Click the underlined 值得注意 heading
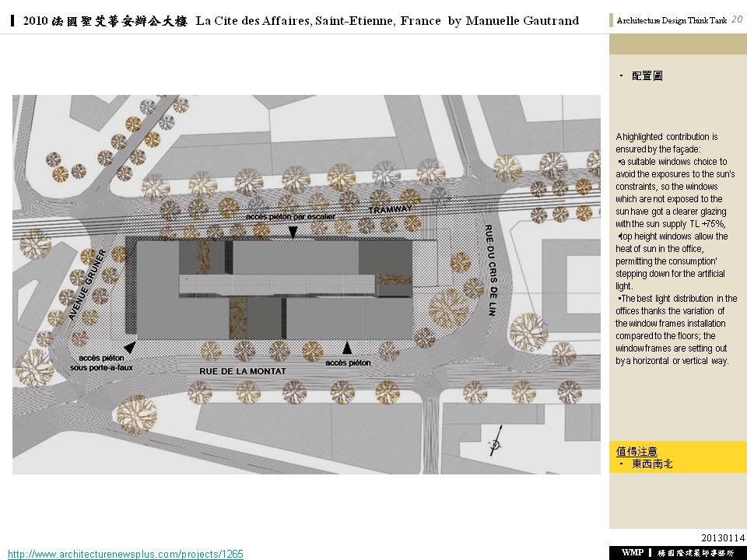The image size is (747, 560). coord(637,451)
